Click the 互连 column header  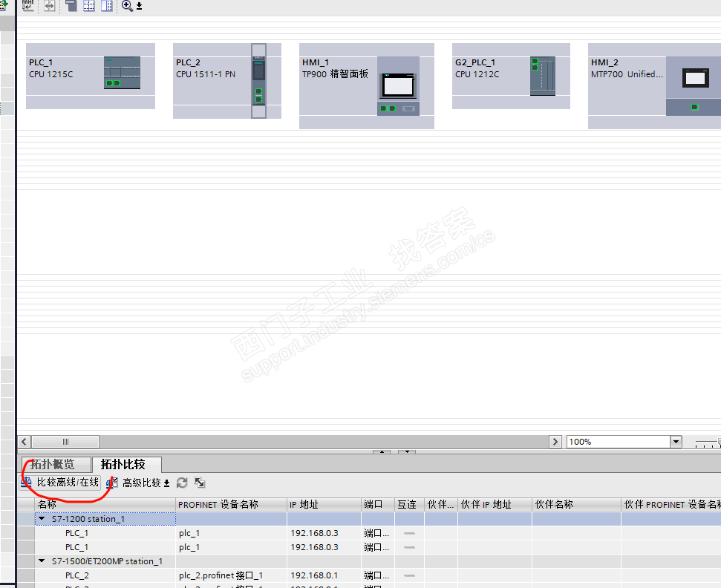[409, 504]
